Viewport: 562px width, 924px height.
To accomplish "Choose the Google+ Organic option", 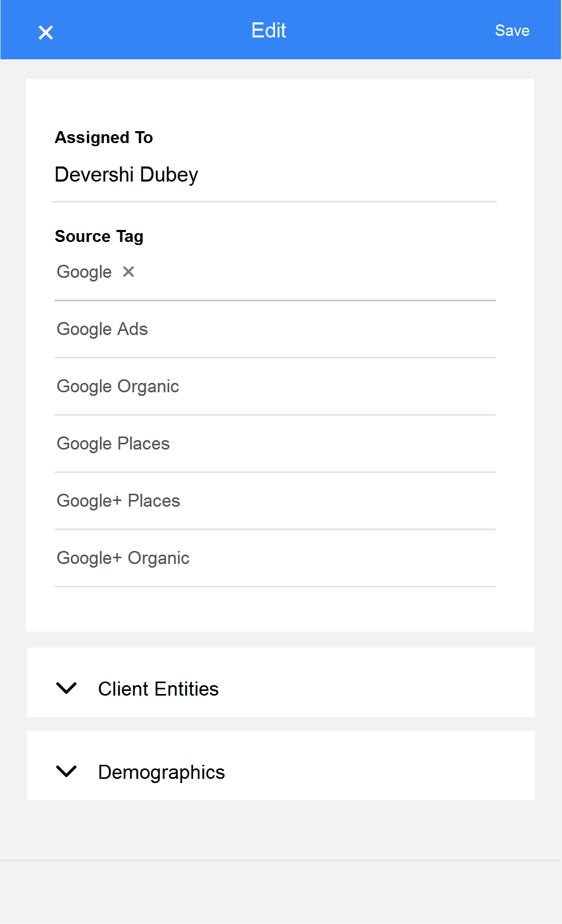I will pyautogui.click(x=275, y=558).
